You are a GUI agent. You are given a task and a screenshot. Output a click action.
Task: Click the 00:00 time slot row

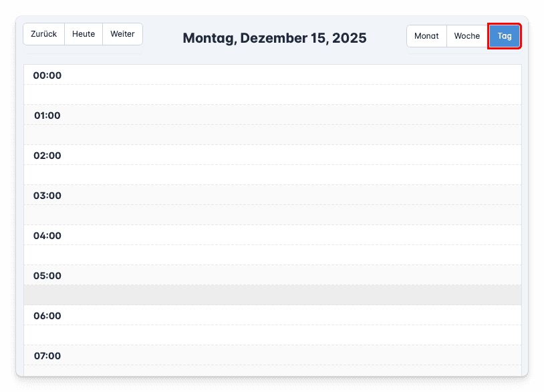[294, 75]
